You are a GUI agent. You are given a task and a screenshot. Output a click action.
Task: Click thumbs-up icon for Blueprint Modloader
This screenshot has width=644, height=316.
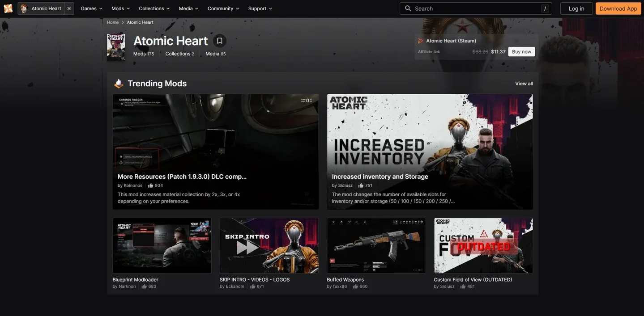click(144, 287)
